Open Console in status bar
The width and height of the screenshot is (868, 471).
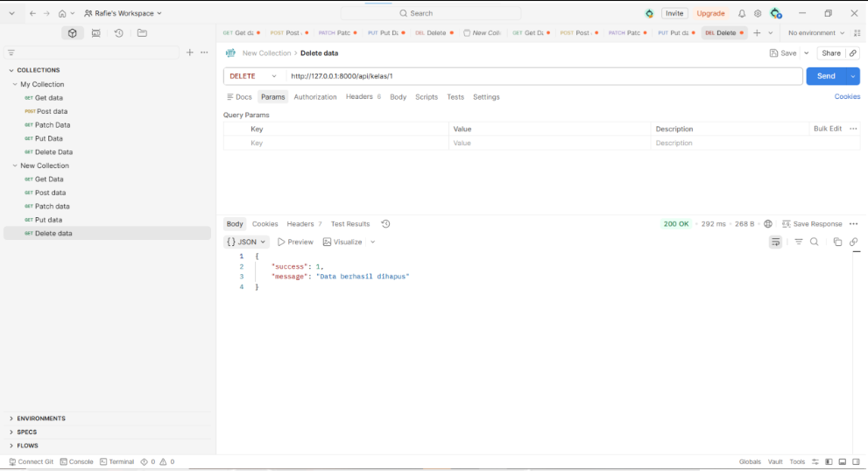76,461
